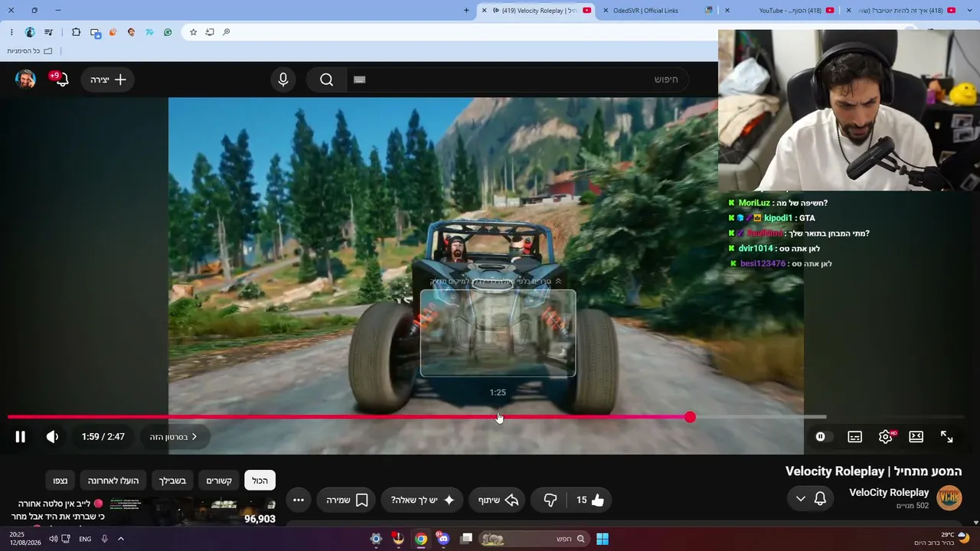Mute the video using the volume icon
The width and height of the screenshot is (980, 551).
(x=52, y=437)
